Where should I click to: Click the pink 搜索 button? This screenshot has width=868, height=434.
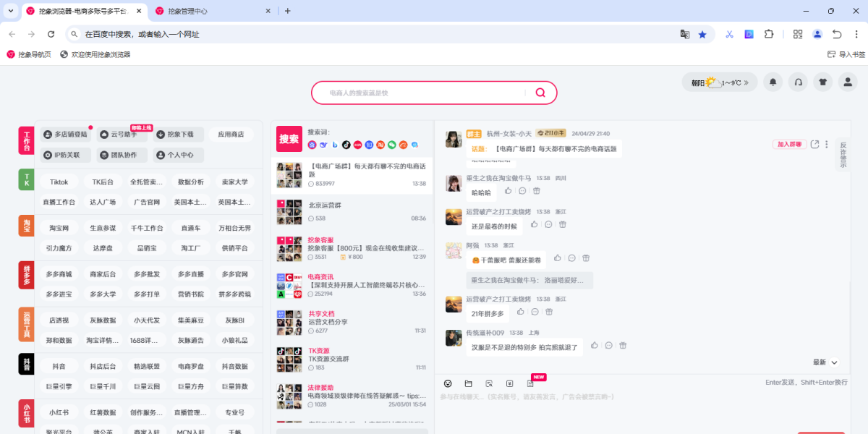coord(289,139)
